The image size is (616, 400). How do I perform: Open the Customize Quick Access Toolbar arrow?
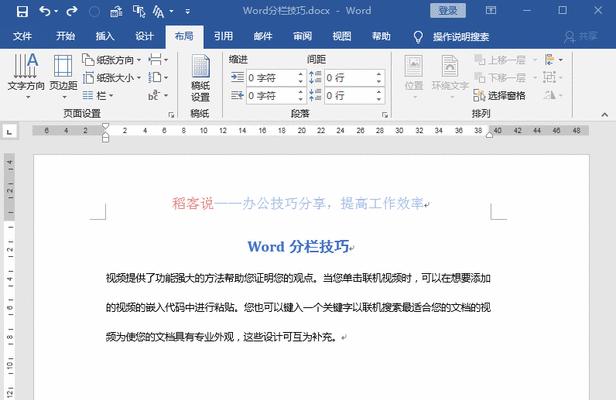click(x=188, y=12)
